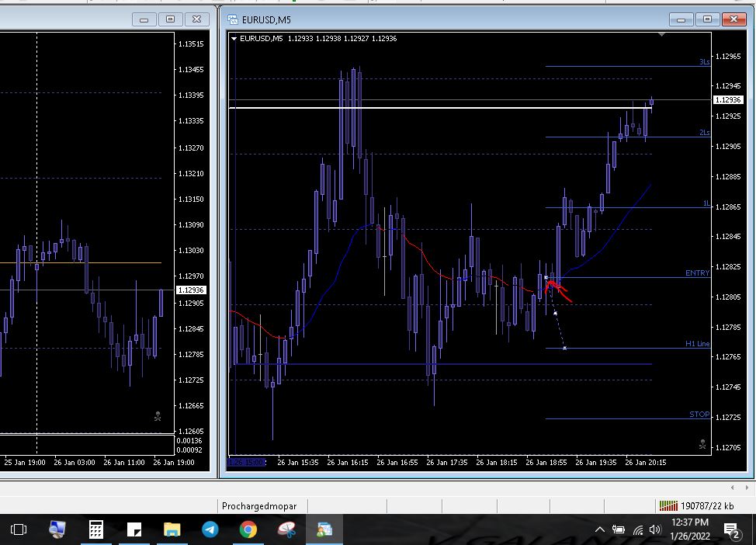Open Google Chrome from the taskbar
The width and height of the screenshot is (756, 545).
tap(248, 530)
